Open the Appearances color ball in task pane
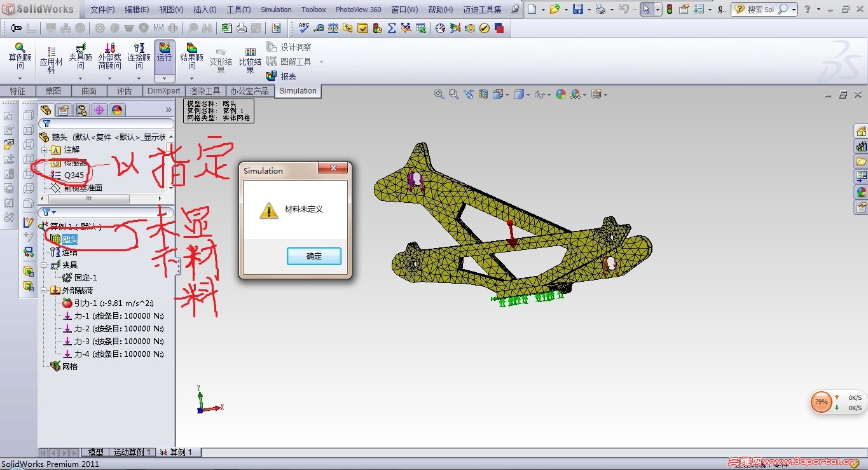Image resolution: width=868 pixels, height=470 pixels. coord(861,191)
